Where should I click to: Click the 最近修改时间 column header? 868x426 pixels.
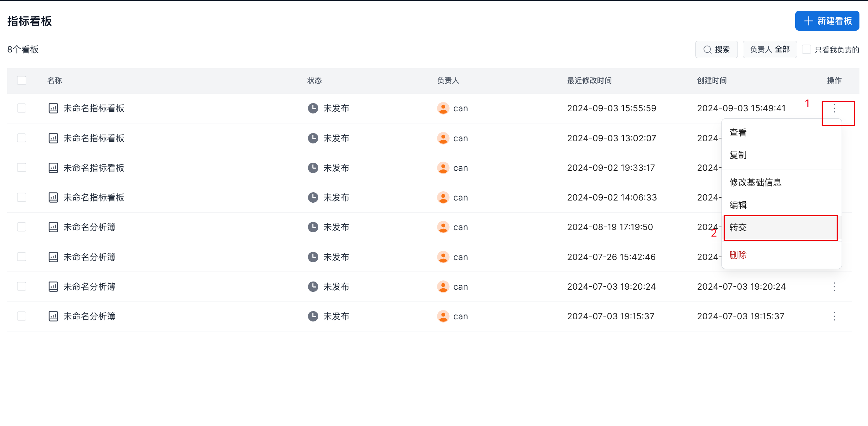[x=589, y=81]
